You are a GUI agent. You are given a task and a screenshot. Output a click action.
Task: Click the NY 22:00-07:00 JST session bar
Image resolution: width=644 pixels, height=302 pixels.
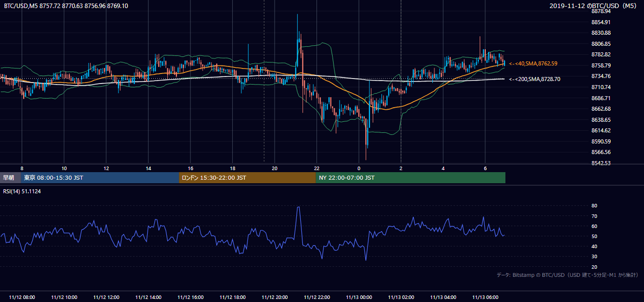click(411, 178)
